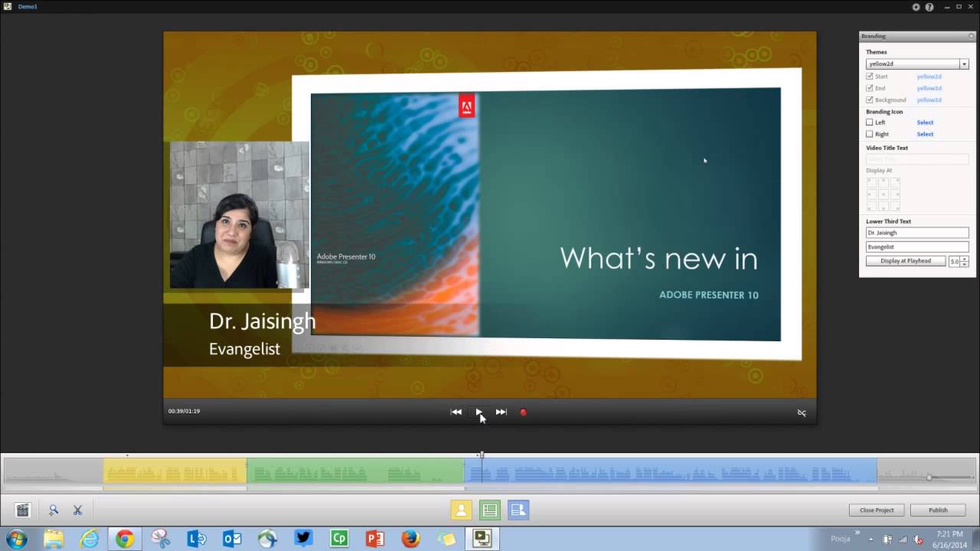The image size is (980, 551).
Task: Open the Branding clapperboard icon
Action: [23, 510]
